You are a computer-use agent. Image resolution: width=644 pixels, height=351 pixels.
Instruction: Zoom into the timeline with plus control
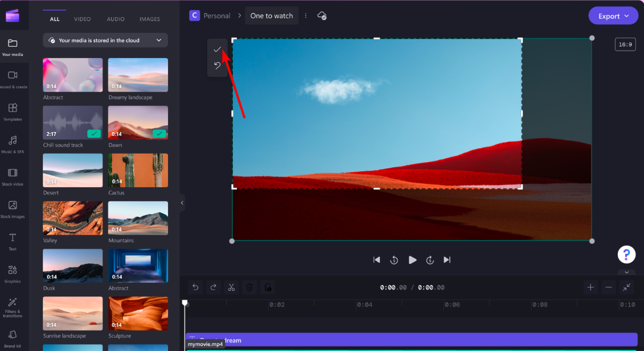pyautogui.click(x=590, y=287)
